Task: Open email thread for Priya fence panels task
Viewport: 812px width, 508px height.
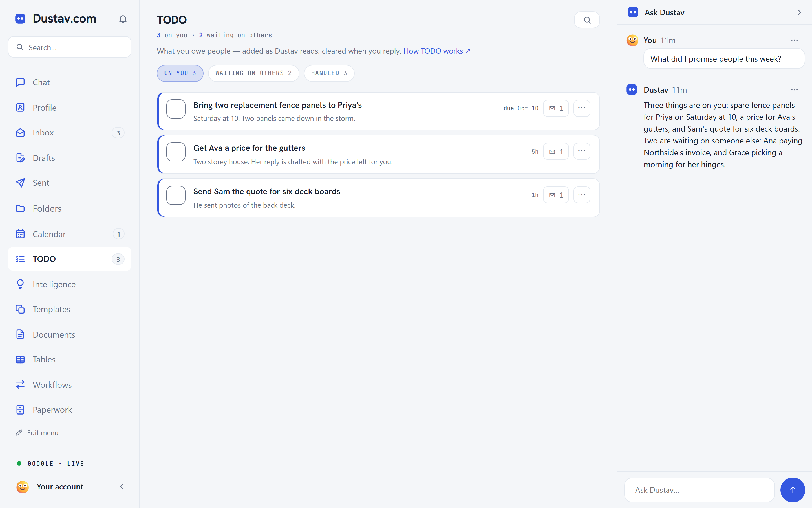Action: 556,108
